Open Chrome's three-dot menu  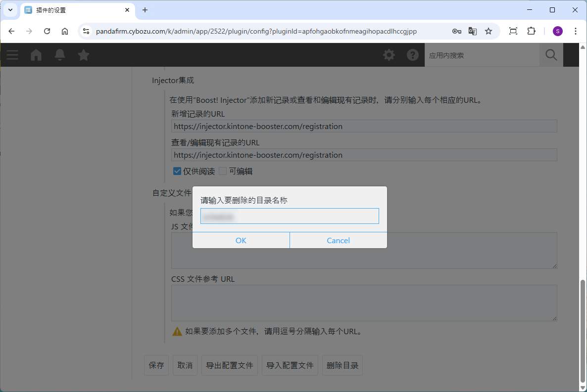point(575,31)
